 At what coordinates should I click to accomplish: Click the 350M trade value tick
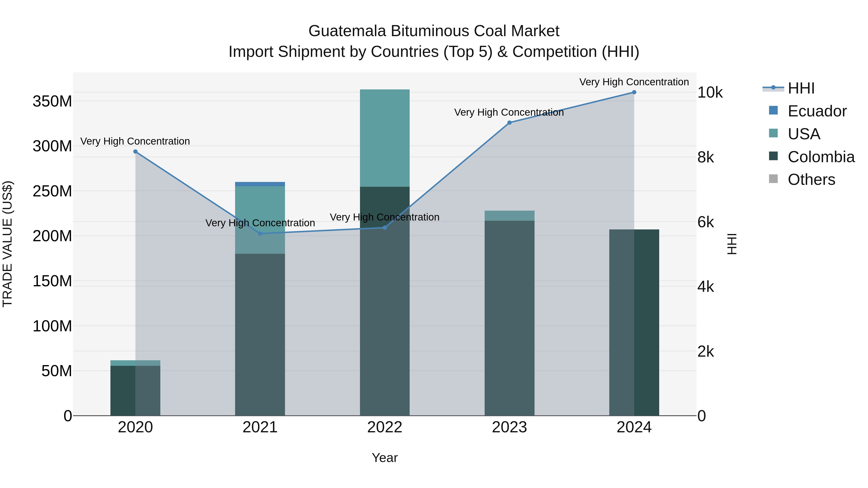coord(52,101)
